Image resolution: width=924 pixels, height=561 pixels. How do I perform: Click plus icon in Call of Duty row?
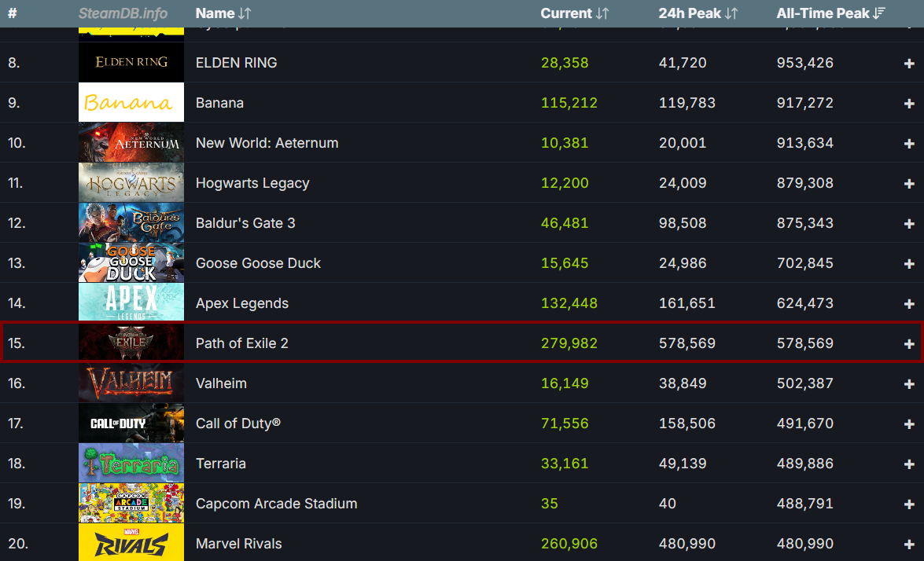pos(909,423)
